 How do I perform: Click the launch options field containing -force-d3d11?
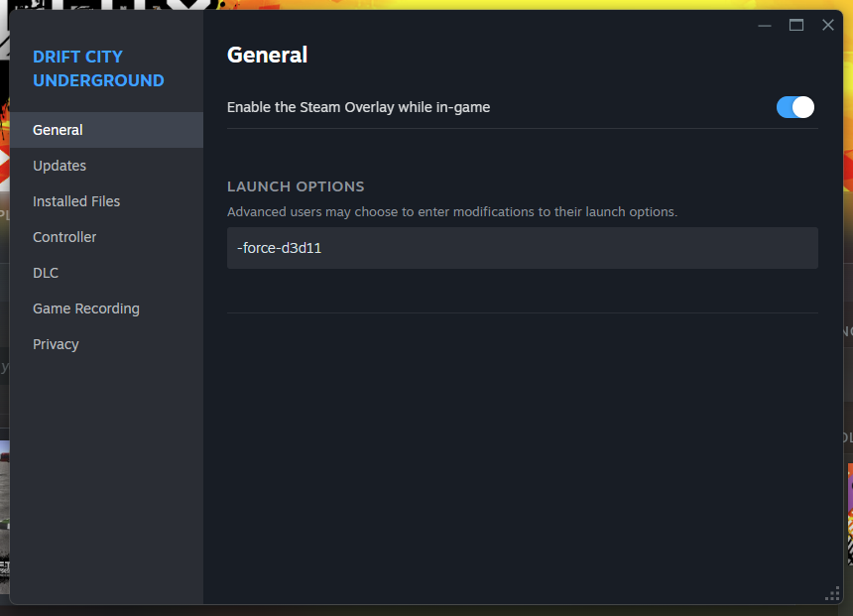[523, 248]
